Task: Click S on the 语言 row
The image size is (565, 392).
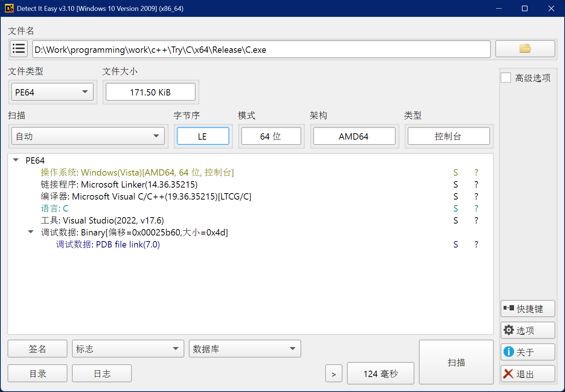Action: click(456, 208)
